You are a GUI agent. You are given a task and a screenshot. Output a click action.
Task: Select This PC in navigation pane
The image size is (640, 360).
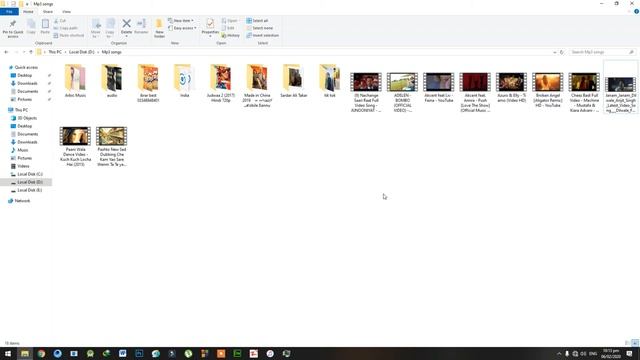coord(21,110)
